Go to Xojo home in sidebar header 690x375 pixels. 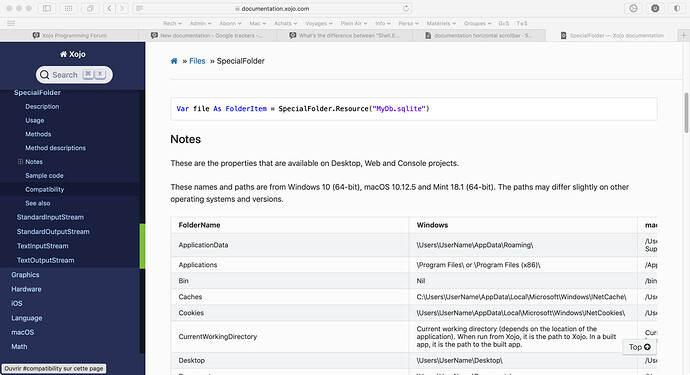[x=73, y=54]
